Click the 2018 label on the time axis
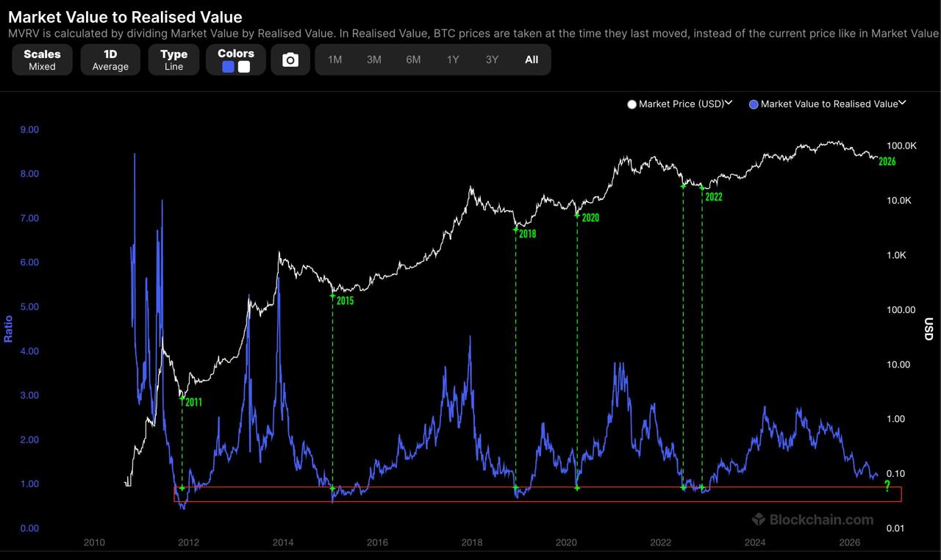 point(472,543)
